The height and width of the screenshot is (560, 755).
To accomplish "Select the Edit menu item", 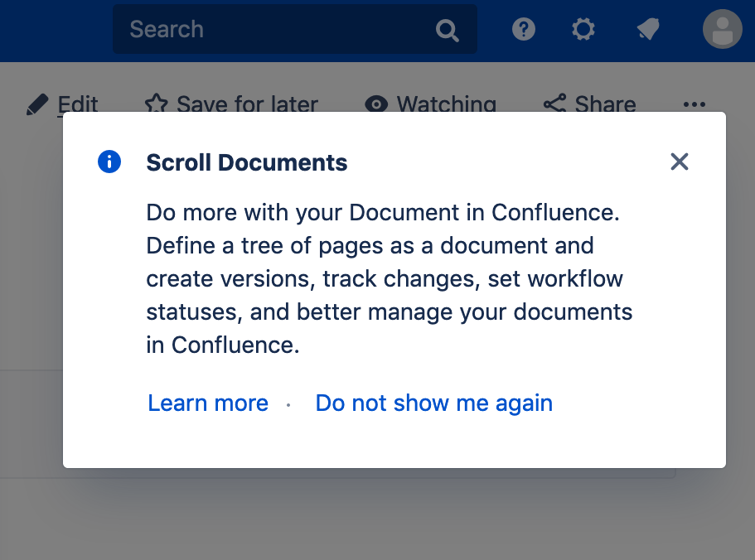I will [x=78, y=104].
